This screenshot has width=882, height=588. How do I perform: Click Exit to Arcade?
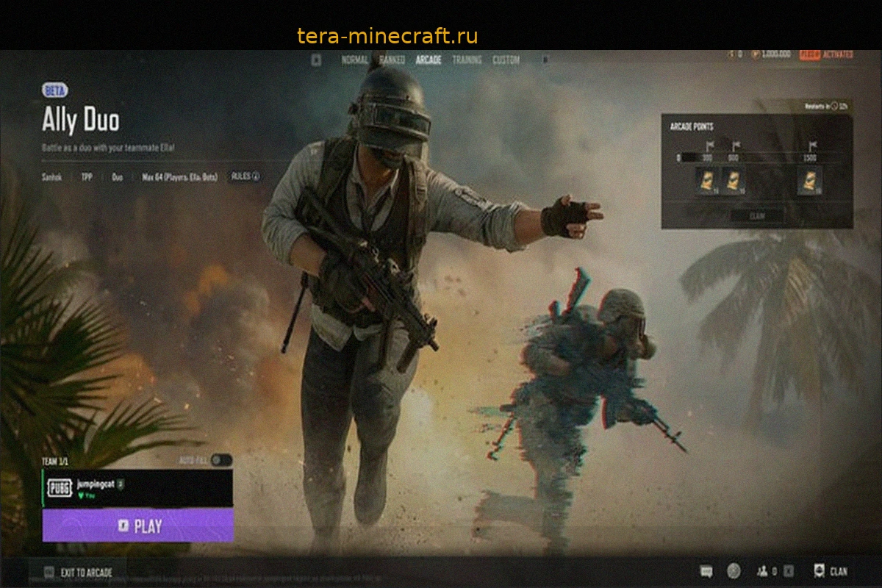click(x=79, y=573)
